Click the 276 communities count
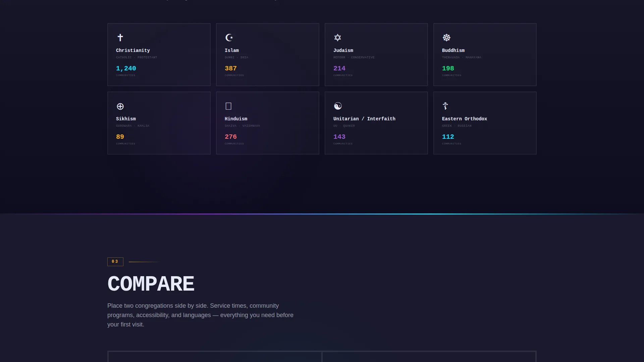Image resolution: width=644 pixels, height=362 pixels. [231, 137]
